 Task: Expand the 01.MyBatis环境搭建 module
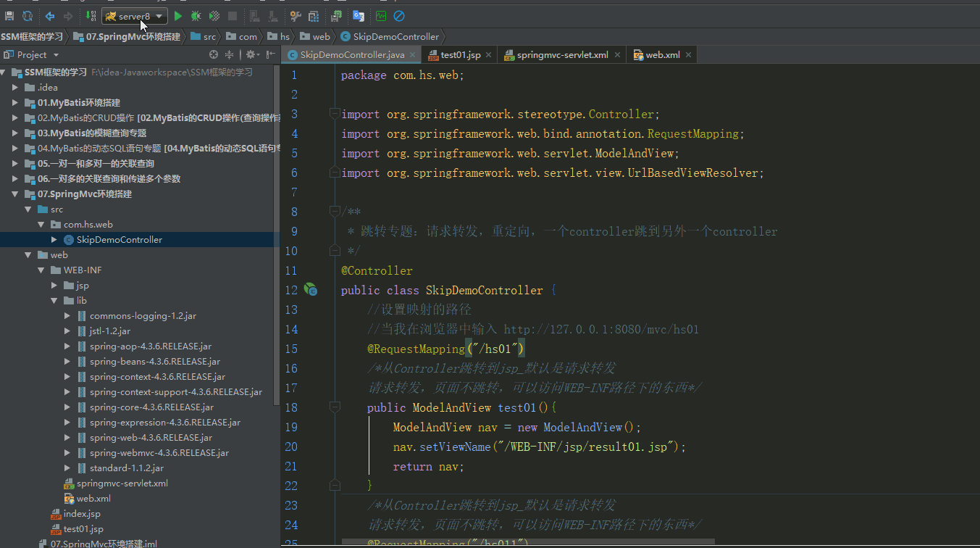click(x=15, y=103)
